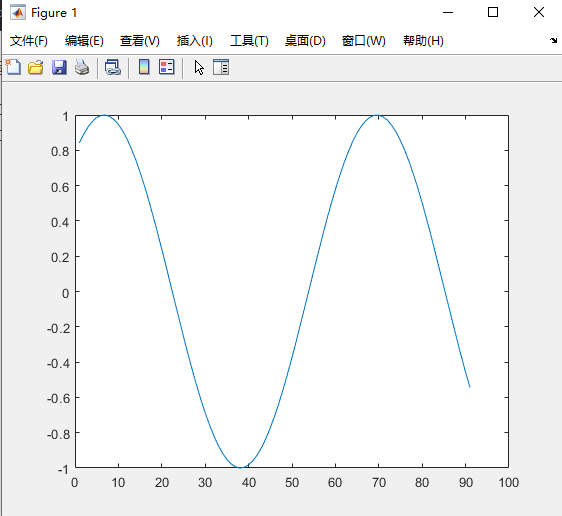Screen dimensions: 562x516
Task: Open the 插入(I) menu
Action: 195,41
